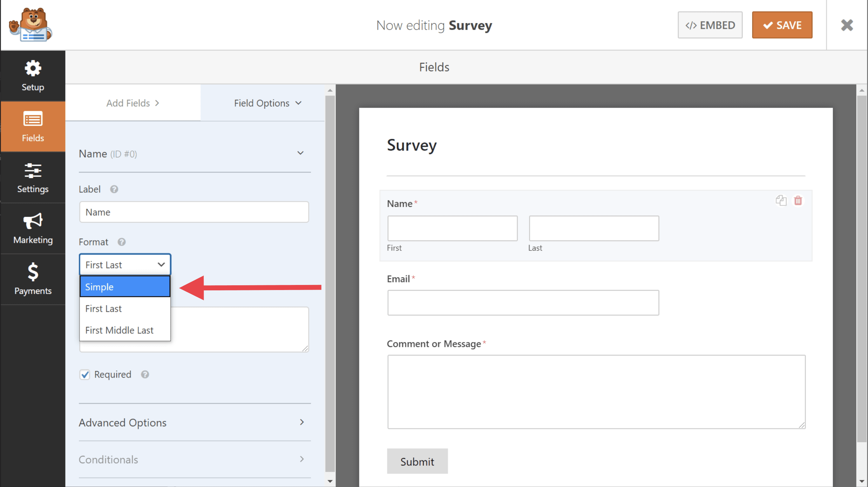868x487 pixels.
Task: Choose Simple from Format dropdown
Action: [125, 287]
